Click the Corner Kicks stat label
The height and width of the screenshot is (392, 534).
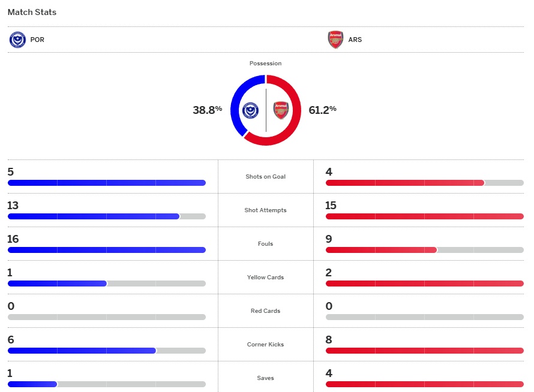pyautogui.click(x=266, y=345)
